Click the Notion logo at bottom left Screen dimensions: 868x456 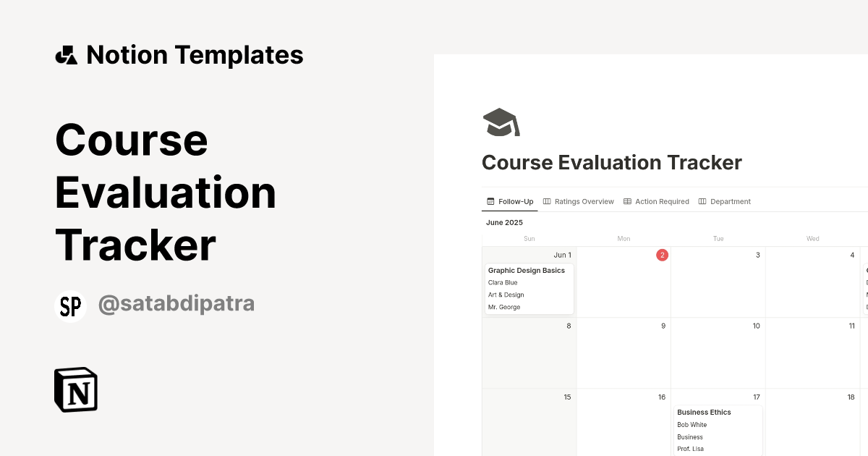75,389
